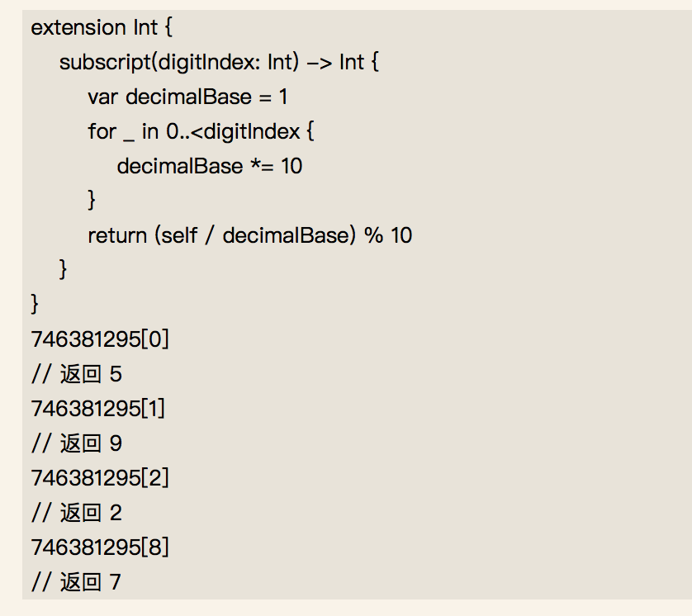Click the '// 返回 9' comment
The width and height of the screenshot is (692, 616).
tap(76, 443)
